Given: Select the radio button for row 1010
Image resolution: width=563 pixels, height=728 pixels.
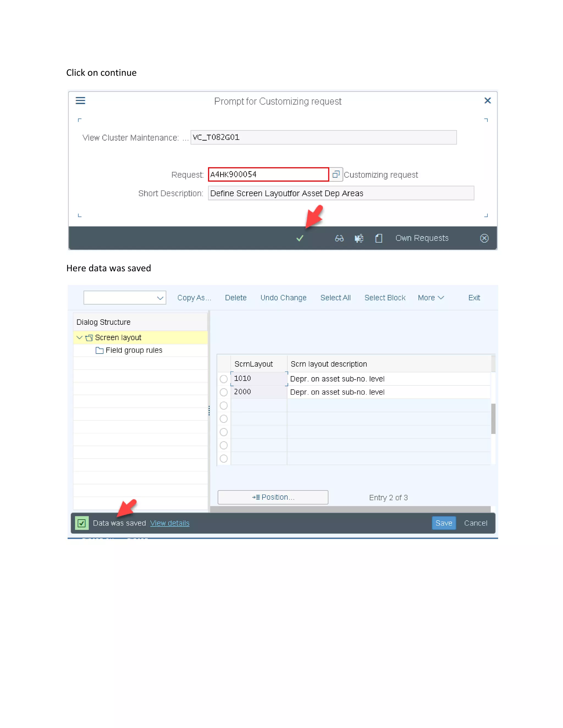Looking at the screenshot, I should click(224, 379).
